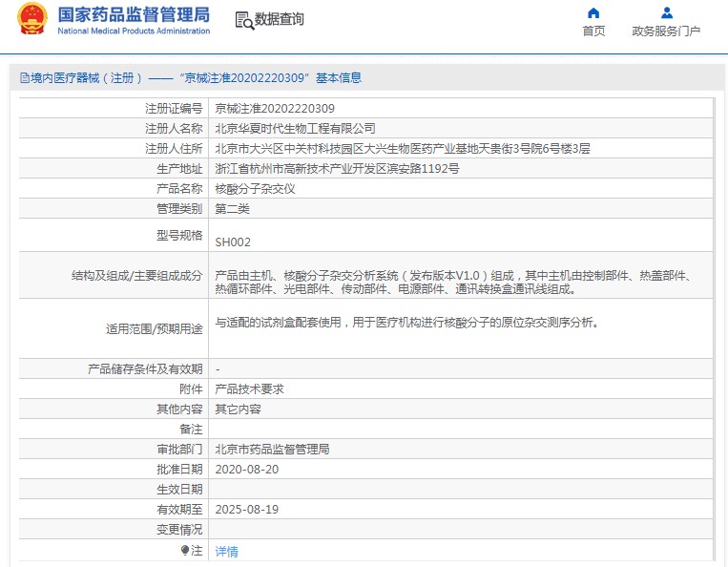The width and height of the screenshot is (728, 567).
Task: Click registrant name 北京华夏时代生物工程有限公司
Action: coord(295,128)
